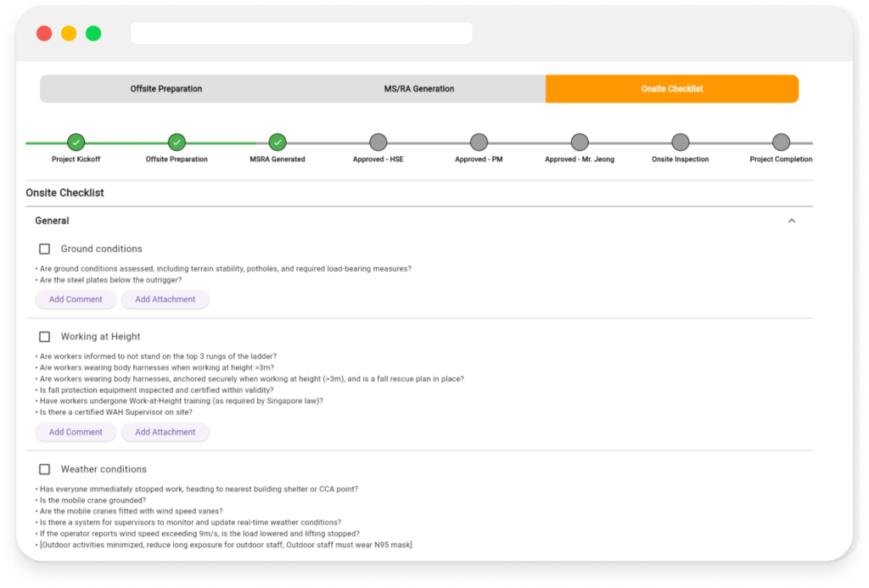The image size is (869, 588).
Task: Click the fall protection equipment certified question
Action: pyautogui.click(x=154, y=390)
